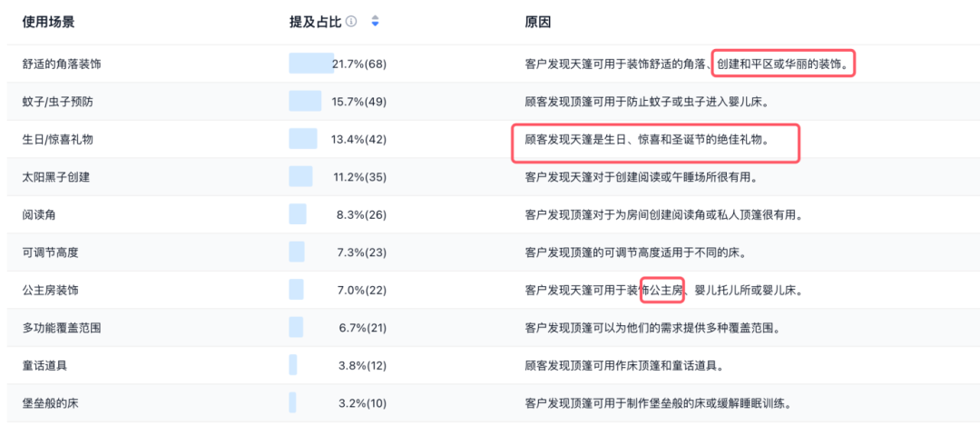The image size is (980, 426).
Task: Select the 太阳黑子创建 row
Action: pos(494,177)
